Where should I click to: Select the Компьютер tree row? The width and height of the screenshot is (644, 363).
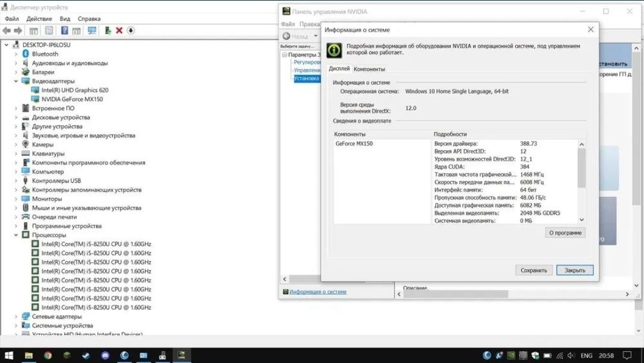[48, 171]
